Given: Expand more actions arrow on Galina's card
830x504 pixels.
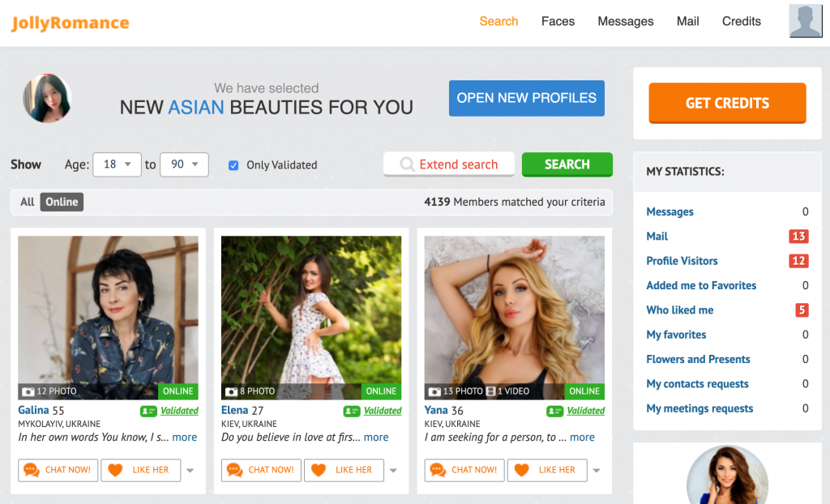Looking at the screenshot, I should [x=190, y=470].
